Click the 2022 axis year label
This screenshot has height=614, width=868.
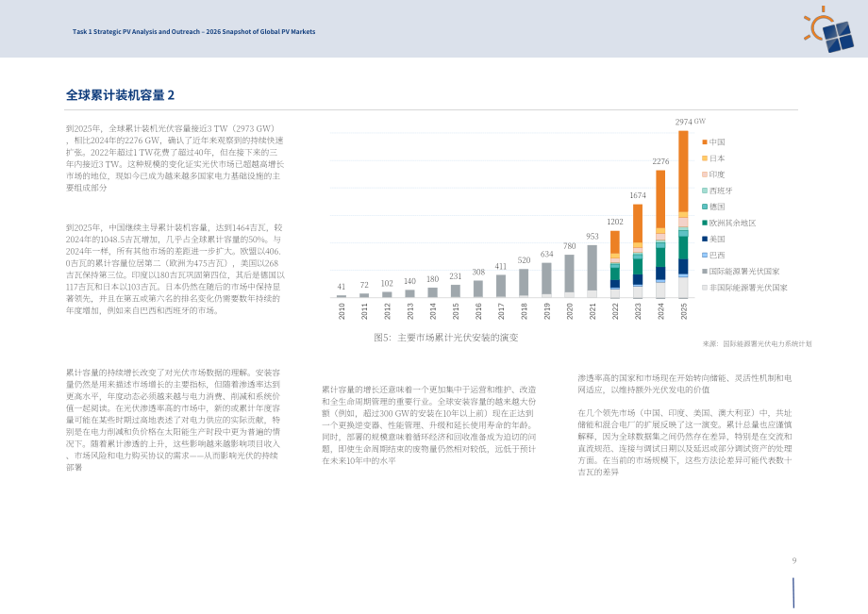click(615, 311)
